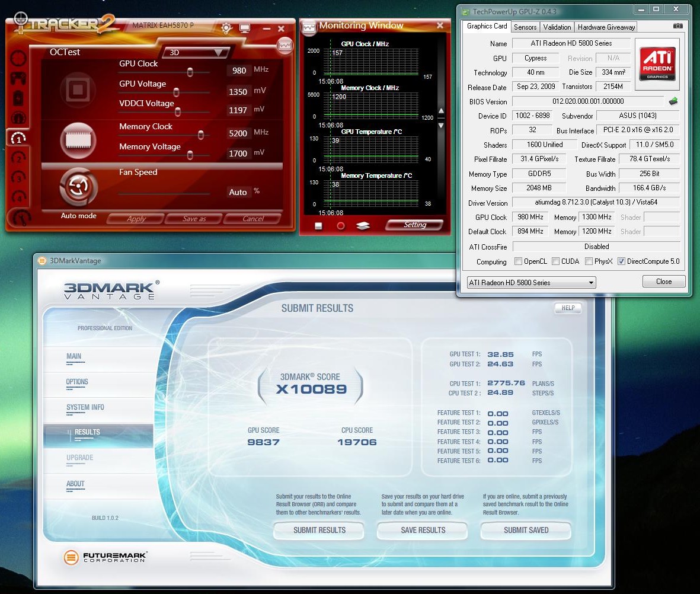Switch to the Validation tab in GPU-Z
This screenshot has height=594, width=700.
coord(557,27)
